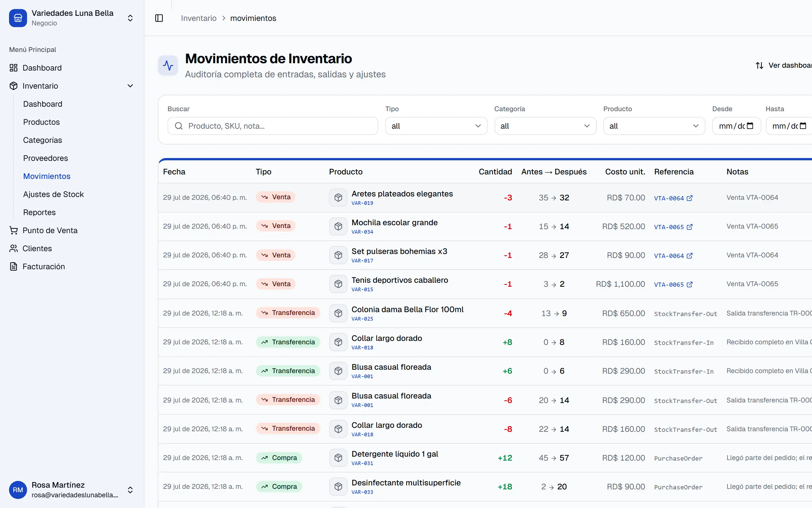Open the Categoría filter dropdown
Screen dimensions: 812x508
(x=545, y=126)
